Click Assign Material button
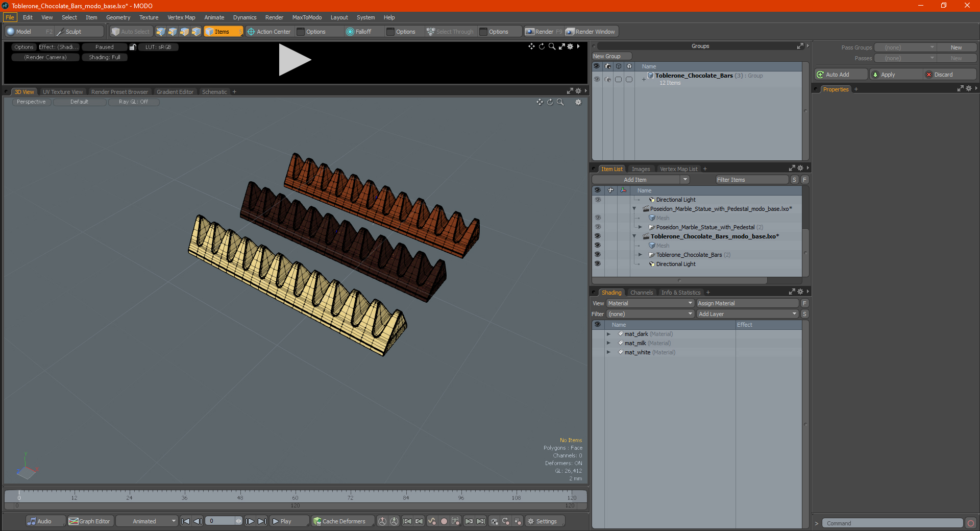This screenshot has height=531, width=980. click(x=748, y=303)
